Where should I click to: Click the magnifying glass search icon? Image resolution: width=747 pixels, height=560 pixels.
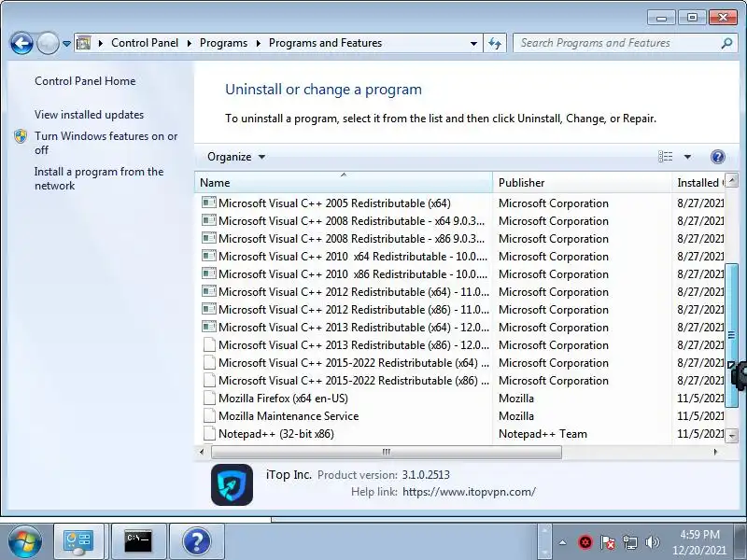726,43
